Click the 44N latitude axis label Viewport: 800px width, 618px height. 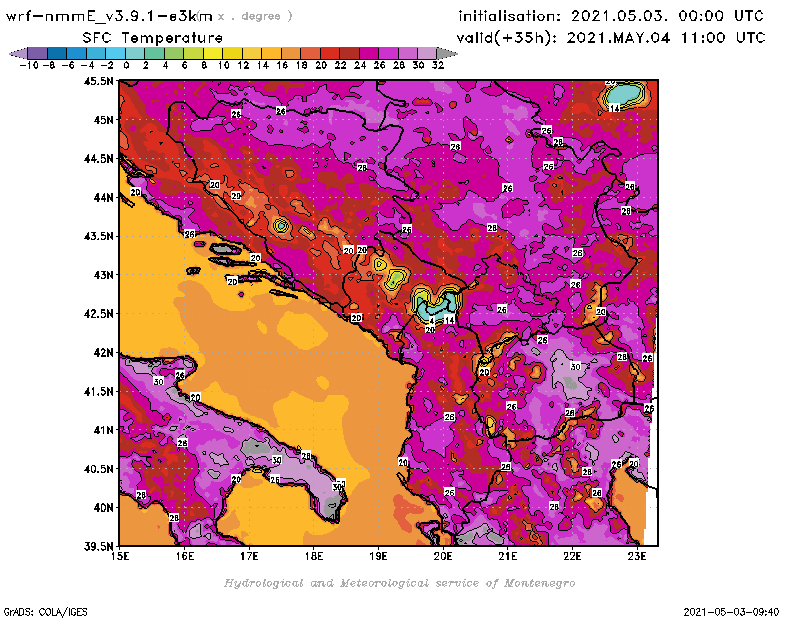(103, 197)
